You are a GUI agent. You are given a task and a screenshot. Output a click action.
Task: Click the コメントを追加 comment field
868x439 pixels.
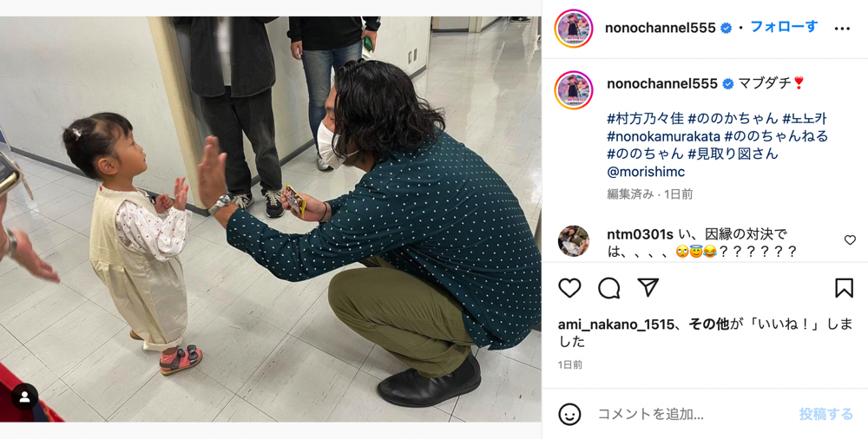coord(692,414)
